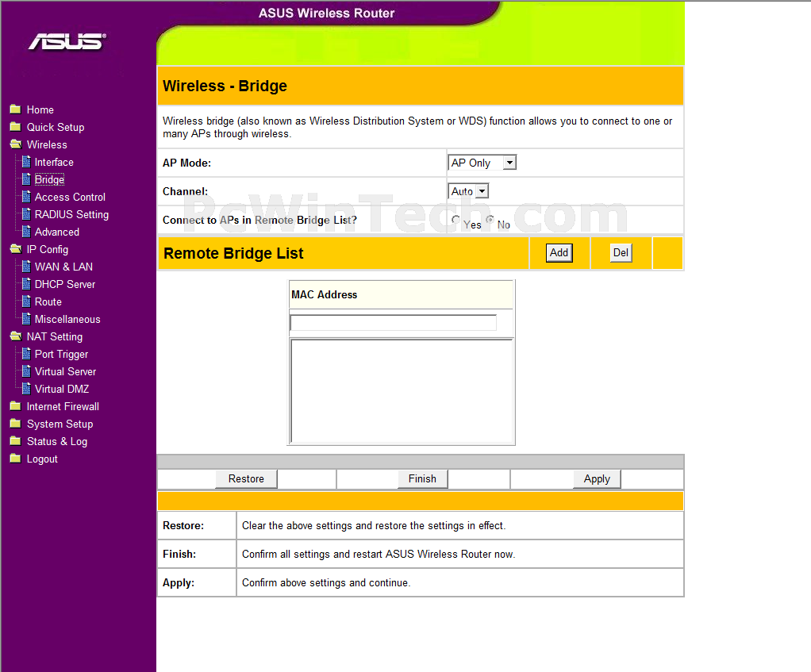This screenshot has width=811, height=672.
Task: Click the Status & Log folder icon
Action: (16, 441)
